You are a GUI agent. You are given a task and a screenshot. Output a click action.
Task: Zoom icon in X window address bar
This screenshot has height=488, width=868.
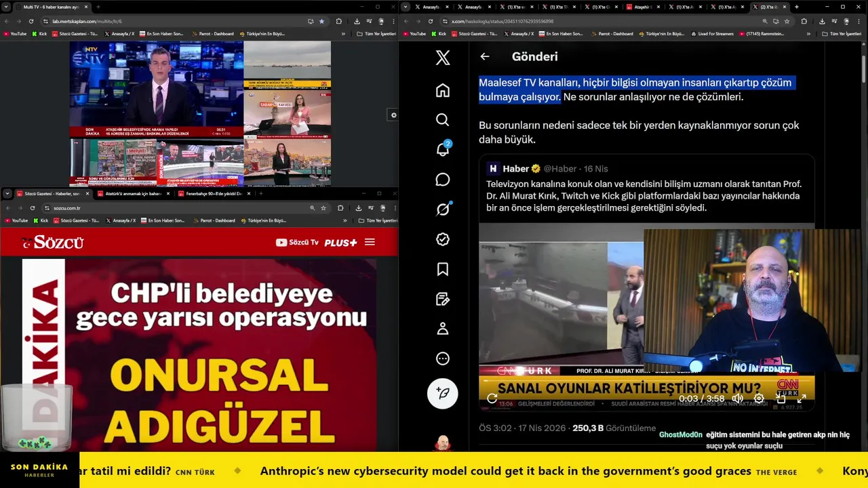[765, 21]
